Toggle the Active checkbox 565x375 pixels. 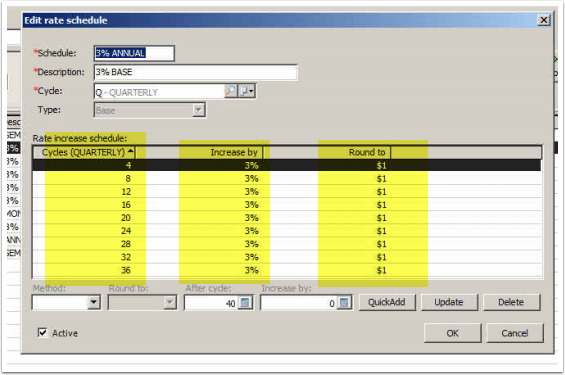43,332
